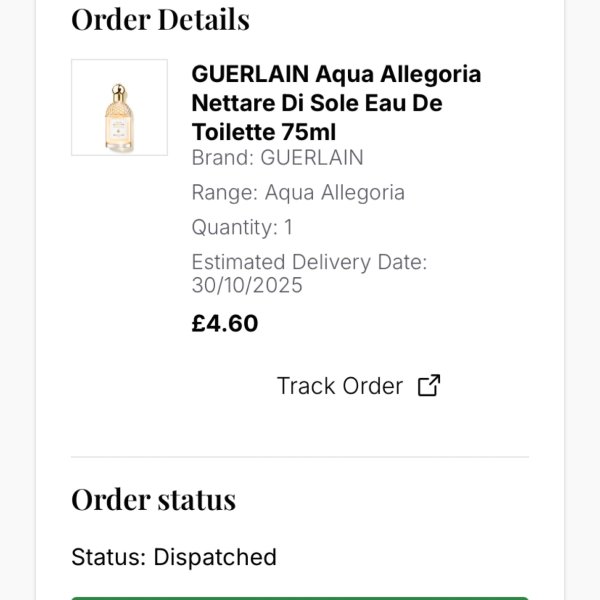Select the Order Details heading
This screenshot has width=600, height=600.
[160, 19]
